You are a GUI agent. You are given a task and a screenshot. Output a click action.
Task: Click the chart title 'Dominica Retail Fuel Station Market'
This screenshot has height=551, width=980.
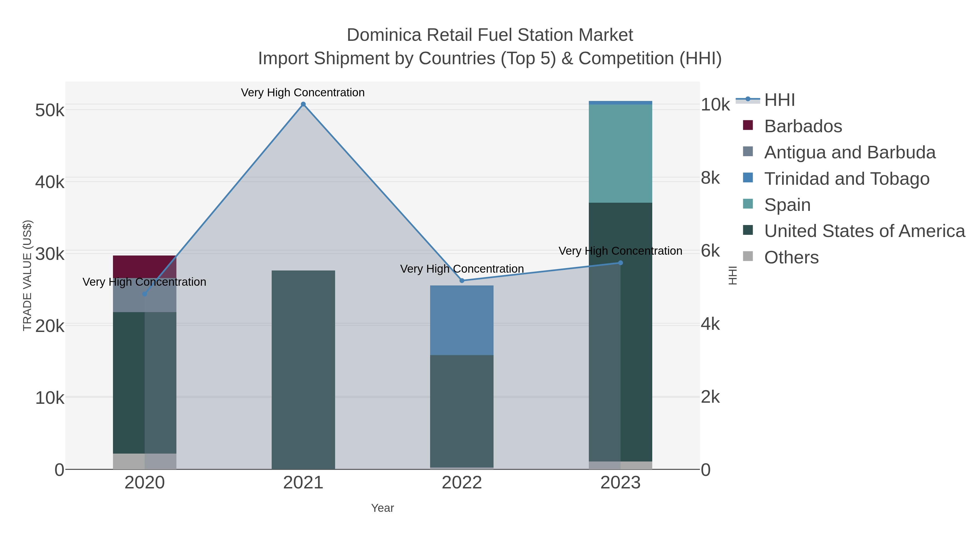point(490,35)
